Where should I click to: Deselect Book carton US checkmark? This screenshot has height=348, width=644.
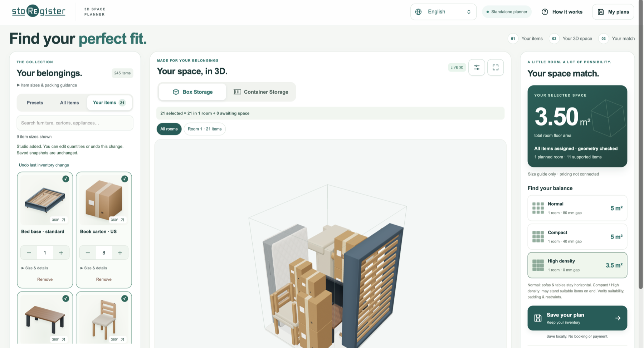point(125,179)
